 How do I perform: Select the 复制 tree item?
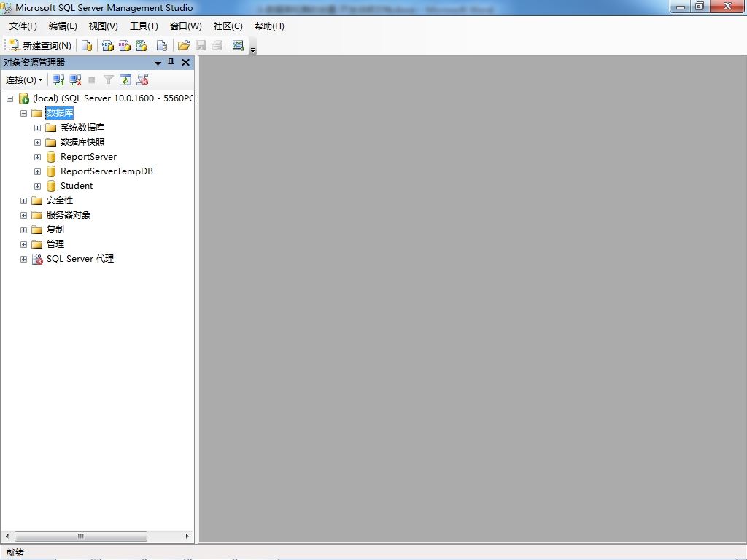pyautogui.click(x=55, y=230)
